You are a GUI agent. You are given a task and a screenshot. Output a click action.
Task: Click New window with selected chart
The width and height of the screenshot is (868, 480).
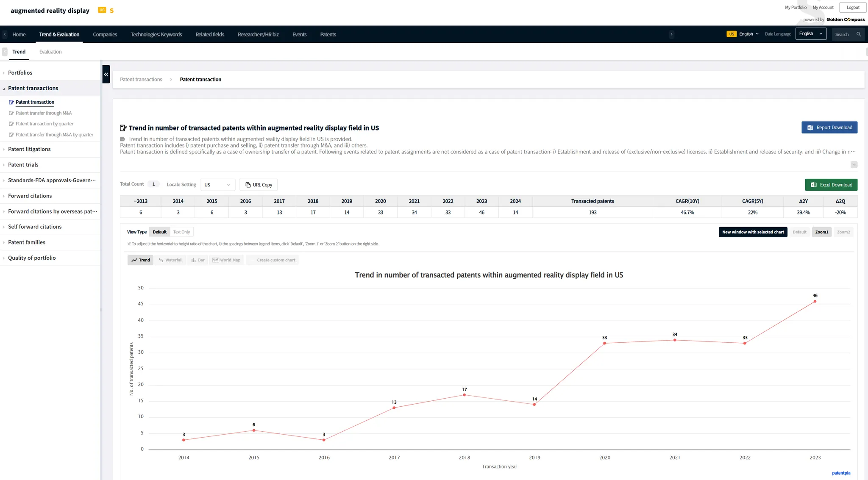pyautogui.click(x=753, y=232)
